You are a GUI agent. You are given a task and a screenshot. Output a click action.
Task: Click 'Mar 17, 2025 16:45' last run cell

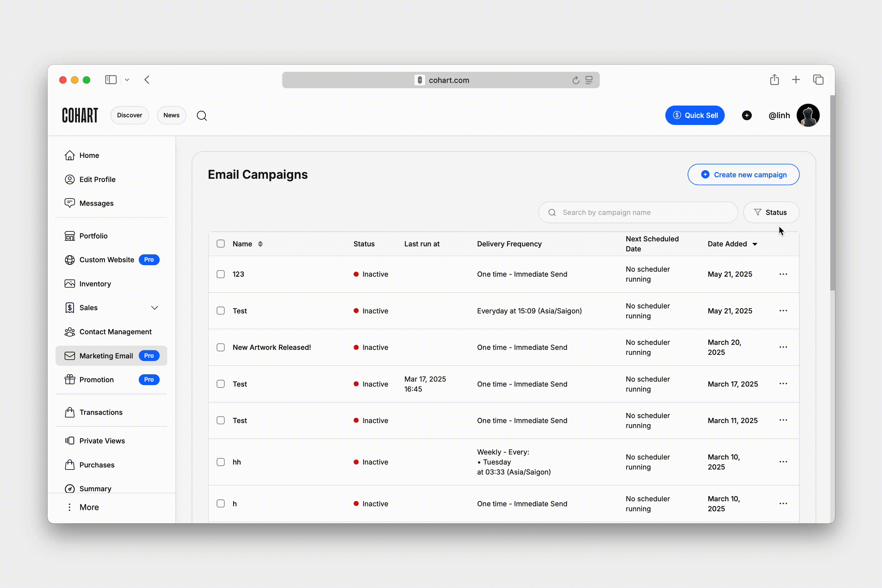(425, 384)
